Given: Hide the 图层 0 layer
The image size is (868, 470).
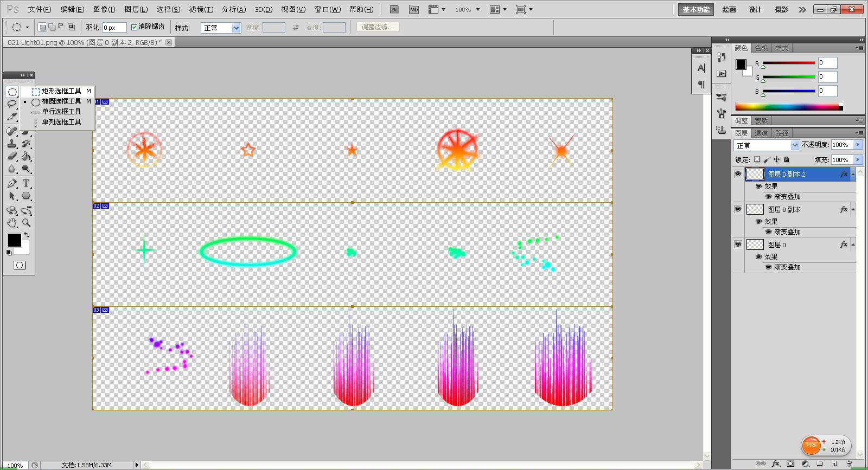Looking at the screenshot, I should point(738,244).
